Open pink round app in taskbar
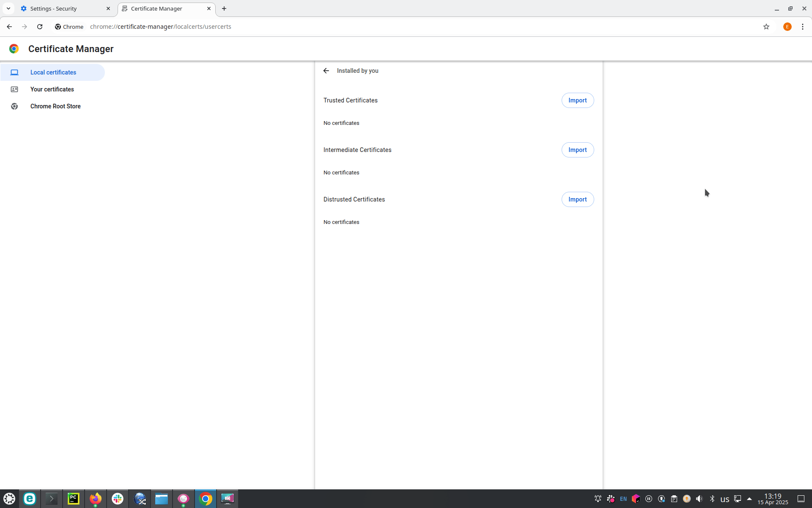Image resolution: width=812 pixels, height=508 pixels. [x=184, y=499]
